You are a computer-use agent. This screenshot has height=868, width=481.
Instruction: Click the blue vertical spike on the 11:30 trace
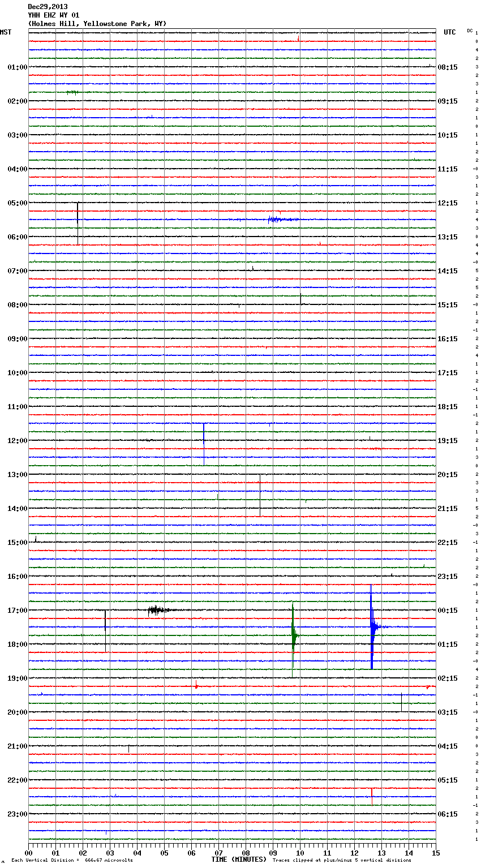[204, 443]
